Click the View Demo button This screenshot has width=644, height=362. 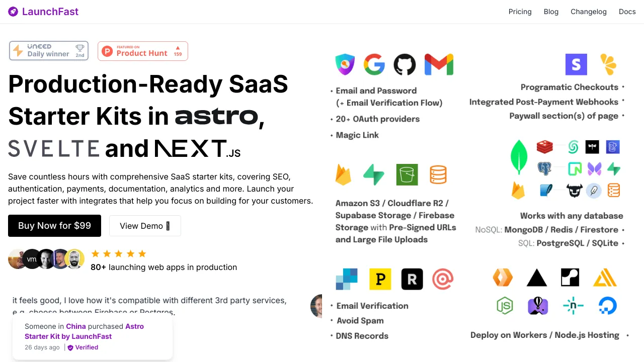(x=145, y=226)
